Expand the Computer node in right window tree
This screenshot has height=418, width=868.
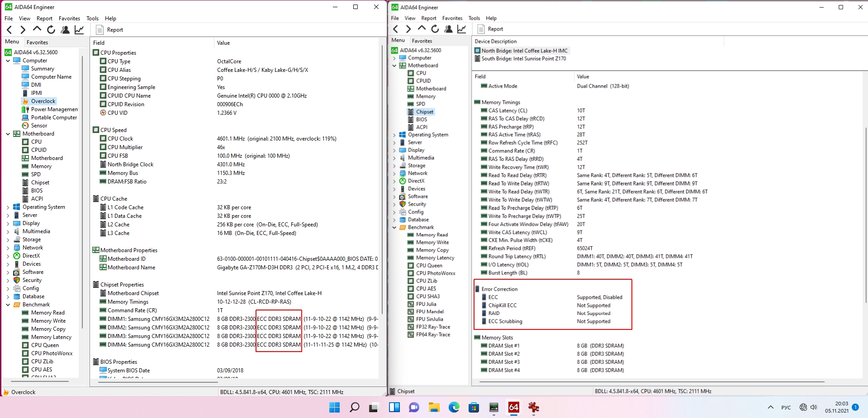pos(394,58)
